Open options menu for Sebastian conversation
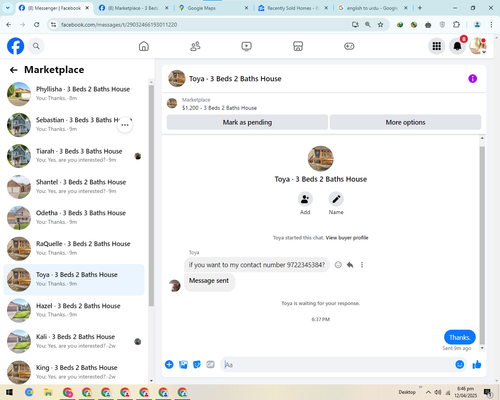 click(125, 125)
